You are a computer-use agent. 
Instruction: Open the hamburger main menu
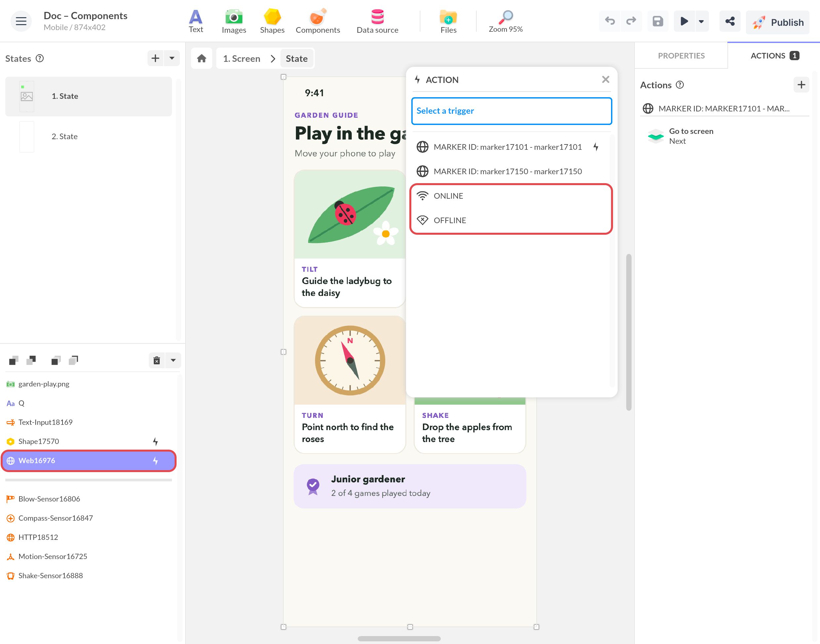(x=21, y=21)
